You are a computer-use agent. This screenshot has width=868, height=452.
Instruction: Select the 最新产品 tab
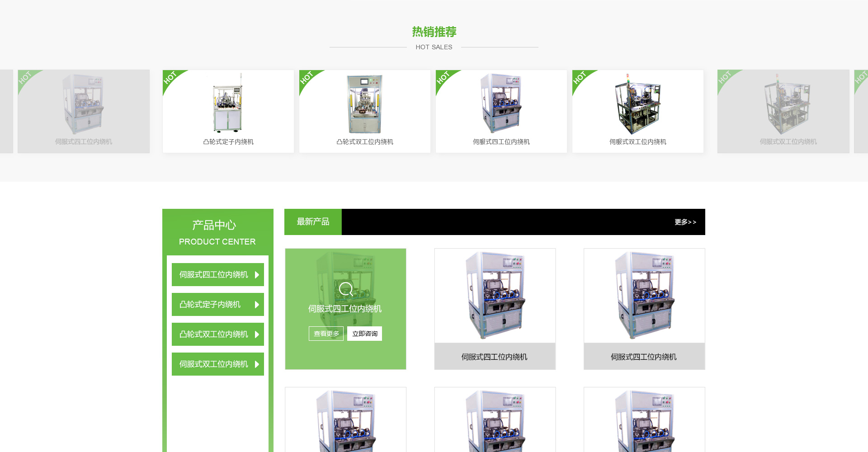point(313,222)
